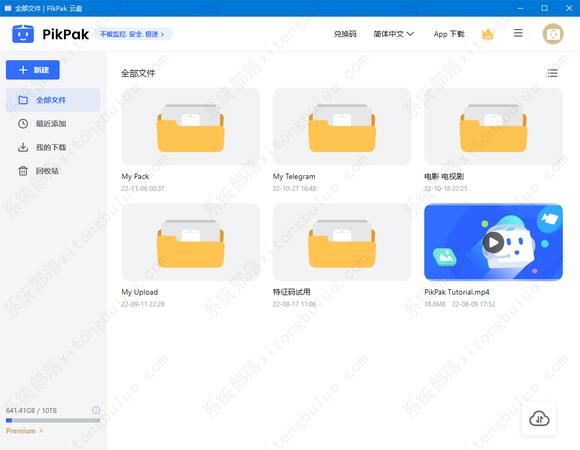Open the 特征码试用 folder thumbnail
Image resolution: width=580 pixels, height=450 pixels.
tap(342, 242)
